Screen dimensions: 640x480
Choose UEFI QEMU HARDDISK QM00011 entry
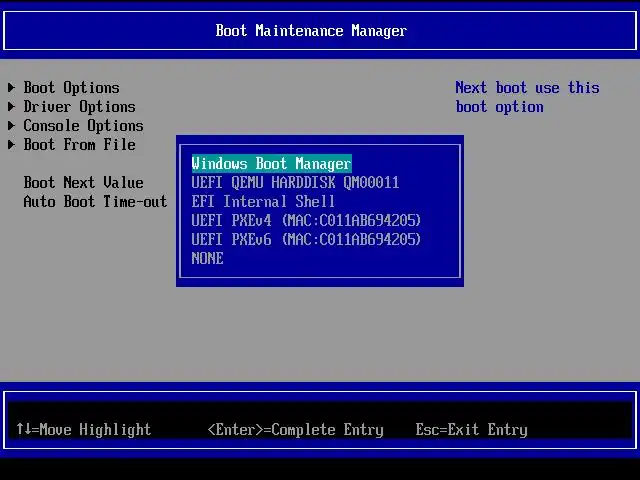295,182
